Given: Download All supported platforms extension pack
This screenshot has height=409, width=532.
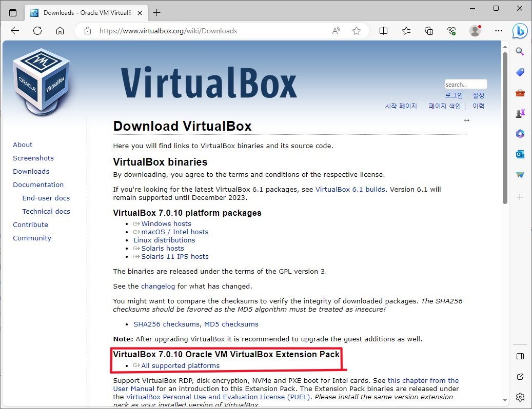Looking at the screenshot, I should coord(180,365).
